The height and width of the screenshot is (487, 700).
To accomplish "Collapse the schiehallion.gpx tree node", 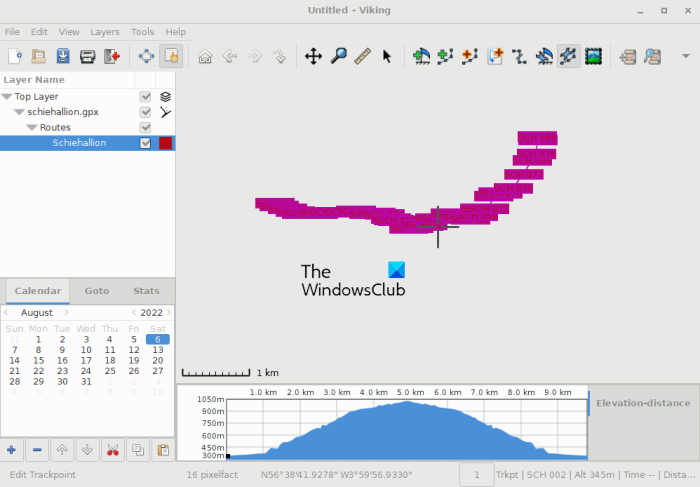I will click(x=19, y=112).
